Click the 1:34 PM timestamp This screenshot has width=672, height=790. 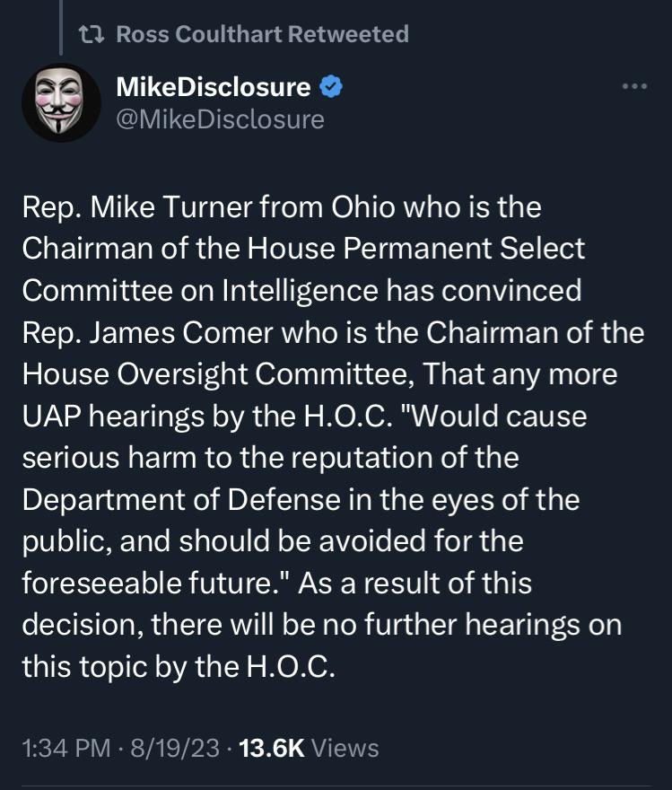(65, 748)
